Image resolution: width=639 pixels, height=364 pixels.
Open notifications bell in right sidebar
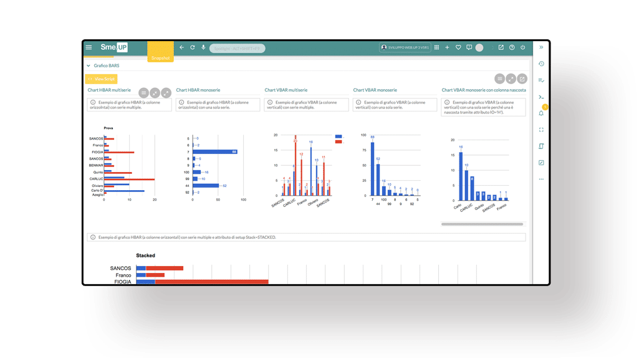click(x=541, y=113)
